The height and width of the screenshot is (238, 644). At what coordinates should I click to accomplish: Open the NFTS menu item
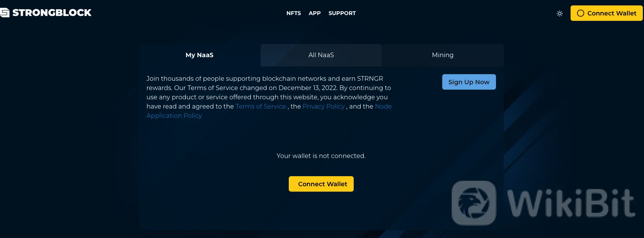[294, 13]
